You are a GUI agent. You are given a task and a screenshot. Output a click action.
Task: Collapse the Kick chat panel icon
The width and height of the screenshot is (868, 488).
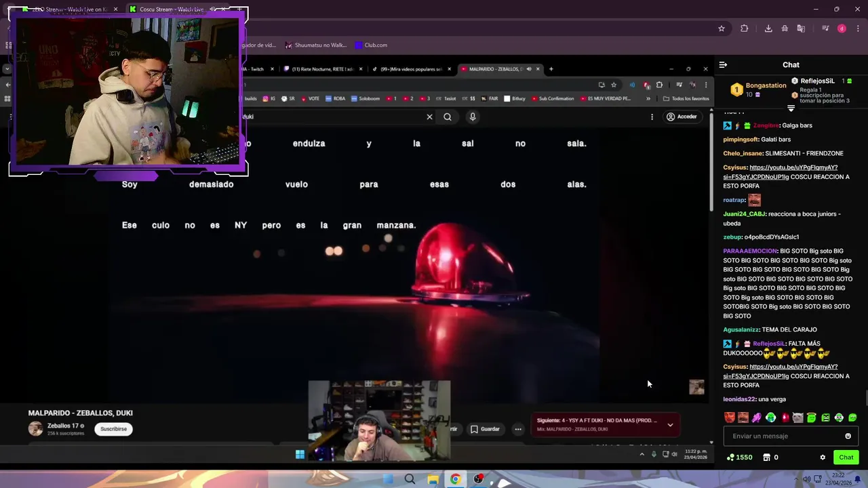pyautogui.click(x=723, y=65)
